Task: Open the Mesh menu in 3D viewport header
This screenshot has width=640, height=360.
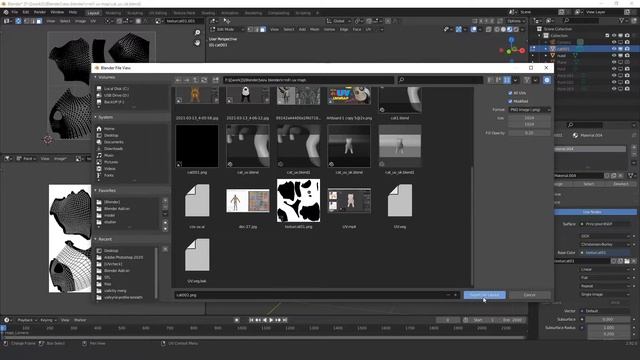Action: 314,29
